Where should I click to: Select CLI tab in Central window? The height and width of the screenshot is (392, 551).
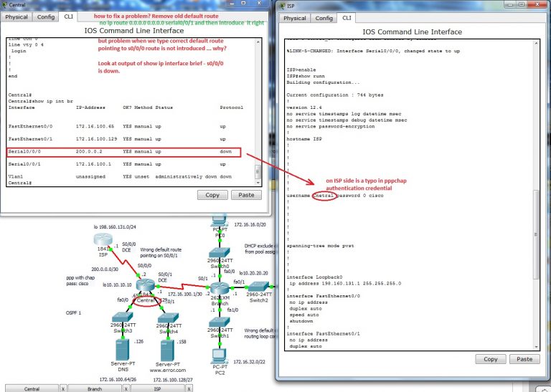(x=69, y=16)
